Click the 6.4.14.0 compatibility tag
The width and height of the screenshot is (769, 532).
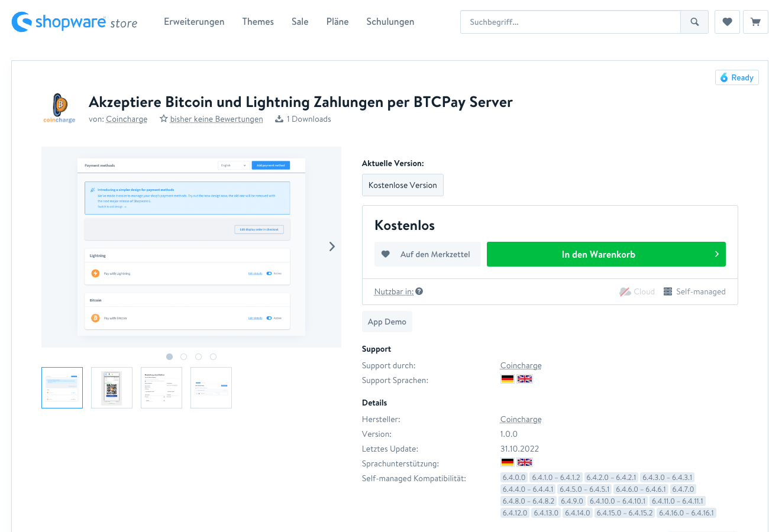pyautogui.click(x=577, y=512)
